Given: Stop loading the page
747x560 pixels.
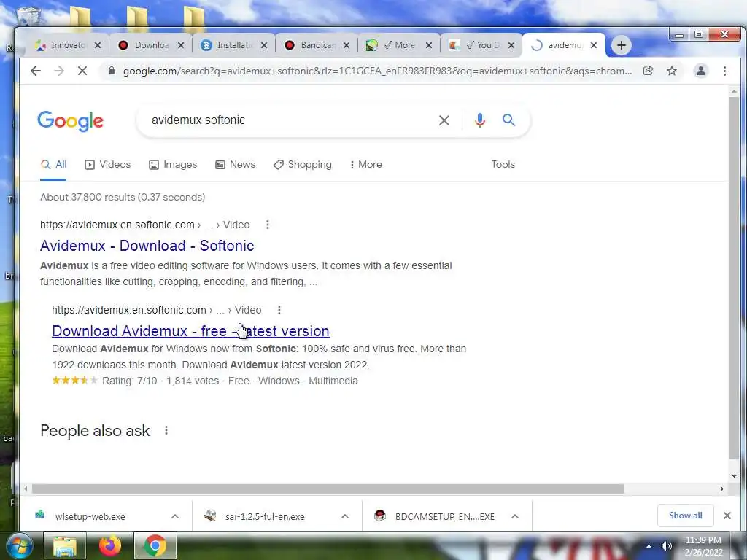Looking at the screenshot, I should pyautogui.click(x=82, y=71).
